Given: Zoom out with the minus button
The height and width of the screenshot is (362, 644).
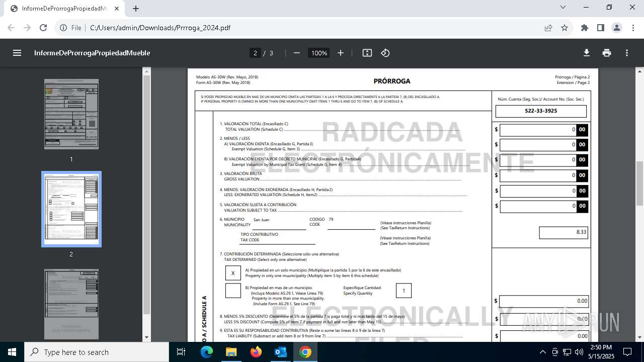Looking at the screenshot, I should point(297,53).
